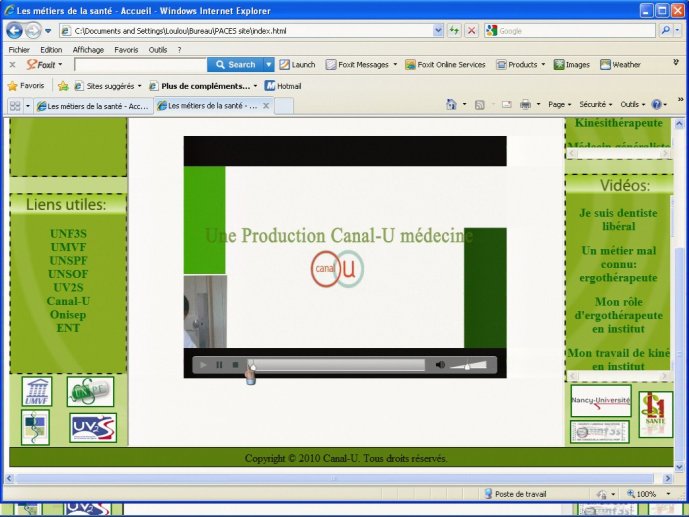Expand the Sites suggérés dropdown
Image resolution: width=689 pixels, height=517 pixels.
[139, 86]
